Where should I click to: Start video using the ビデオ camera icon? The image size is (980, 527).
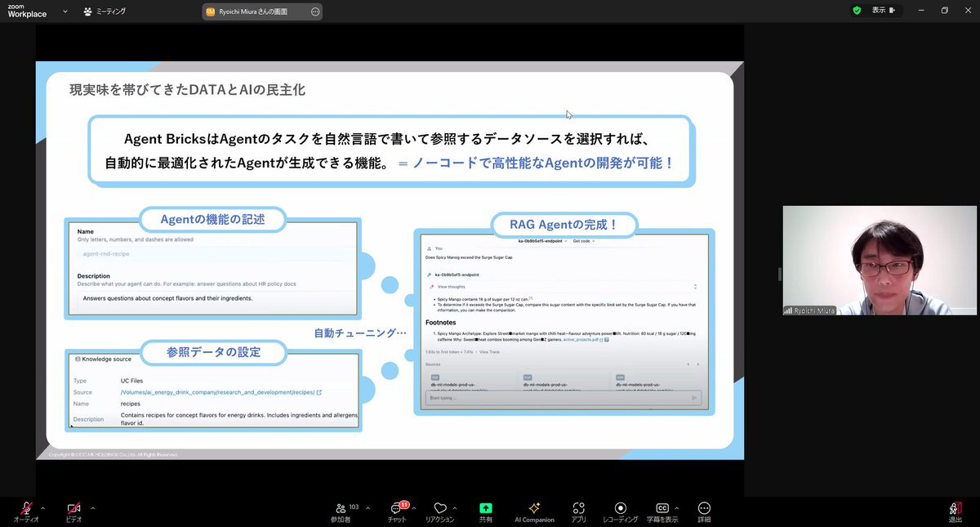click(73, 508)
